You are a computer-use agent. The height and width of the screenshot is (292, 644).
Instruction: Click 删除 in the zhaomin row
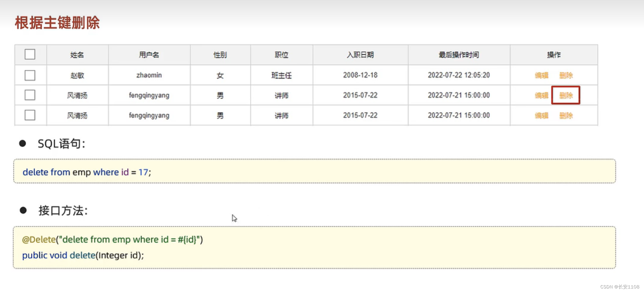pos(566,75)
